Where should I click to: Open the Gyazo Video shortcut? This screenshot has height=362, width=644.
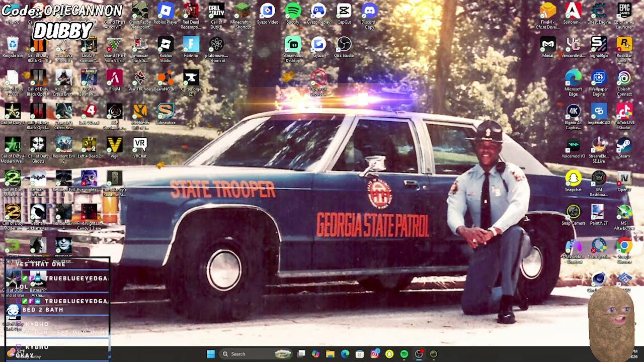[x=267, y=14]
